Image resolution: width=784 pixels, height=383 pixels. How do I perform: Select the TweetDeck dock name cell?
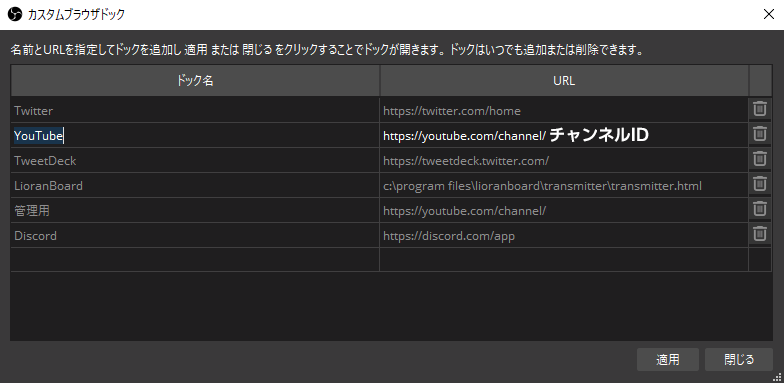click(195, 160)
